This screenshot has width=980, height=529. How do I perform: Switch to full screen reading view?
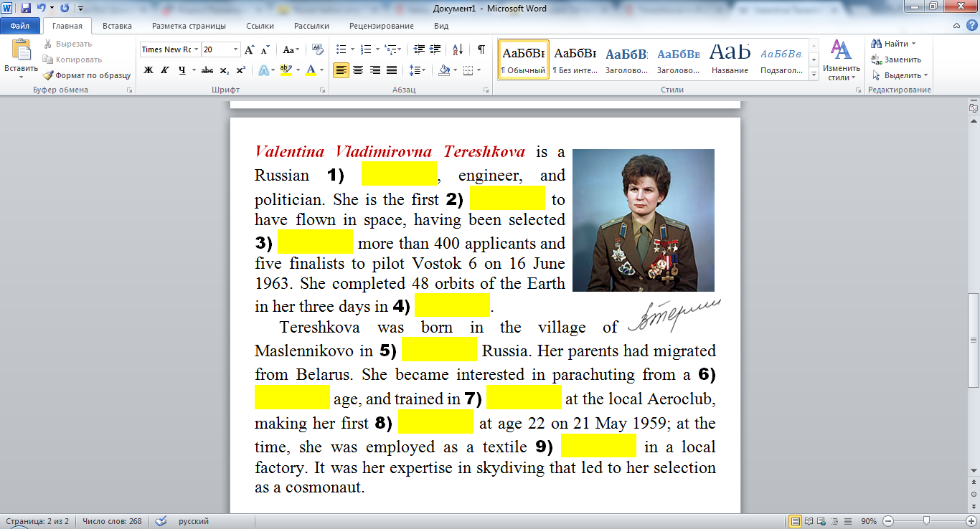[809, 521]
